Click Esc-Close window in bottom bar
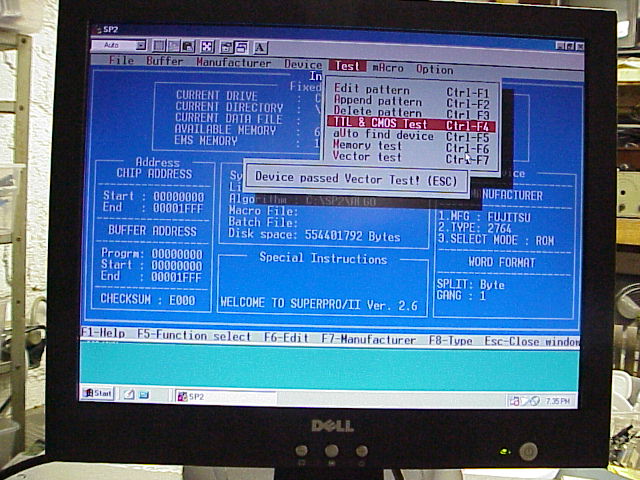The width and height of the screenshot is (640, 480). pyautogui.click(x=532, y=342)
